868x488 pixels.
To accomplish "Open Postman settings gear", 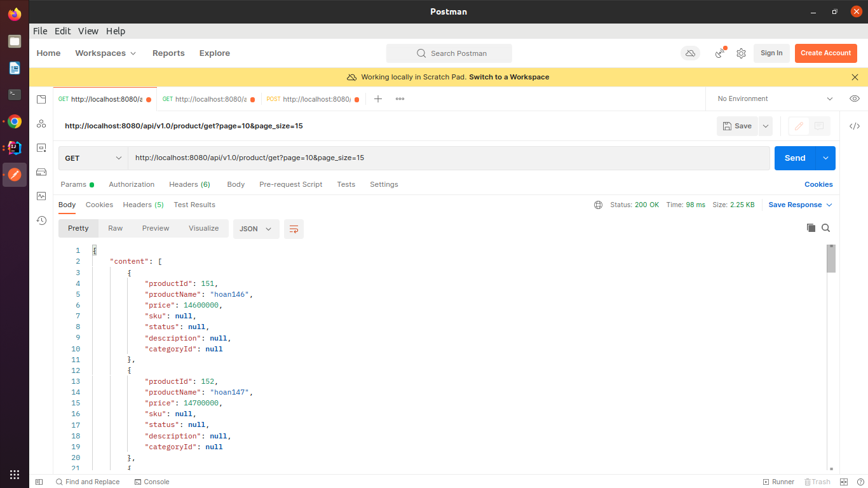I will (x=741, y=53).
